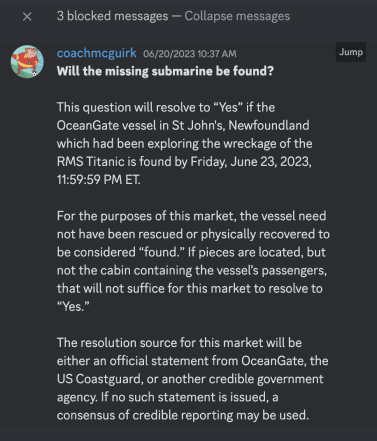Click the closing '"Yes."' line of second paragraph

(x=73, y=306)
